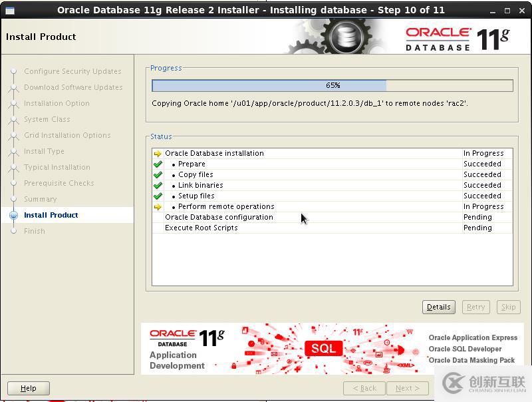Click the In Progress status of Perform remote operations
The width and height of the screenshot is (532, 402).
[x=483, y=207]
